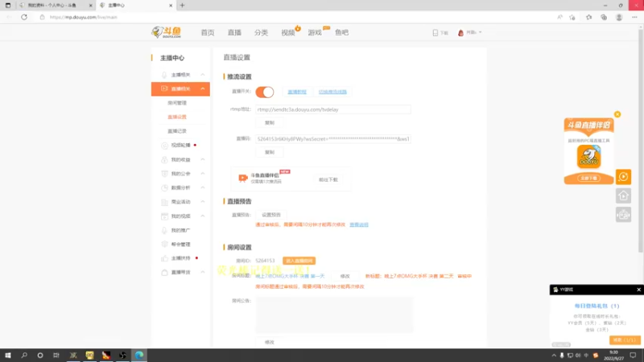Expand the 商业活动 sidebar section
This screenshot has width=644, height=362.
[180, 202]
